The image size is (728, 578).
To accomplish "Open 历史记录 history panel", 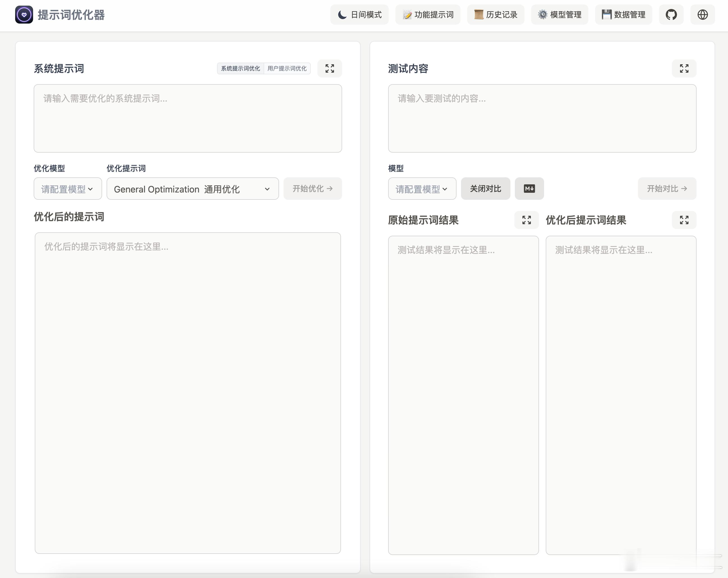I will tap(495, 15).
